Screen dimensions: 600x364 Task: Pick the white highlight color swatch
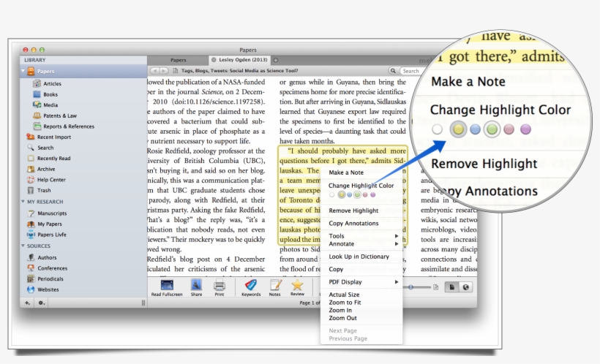click(331, 194)
